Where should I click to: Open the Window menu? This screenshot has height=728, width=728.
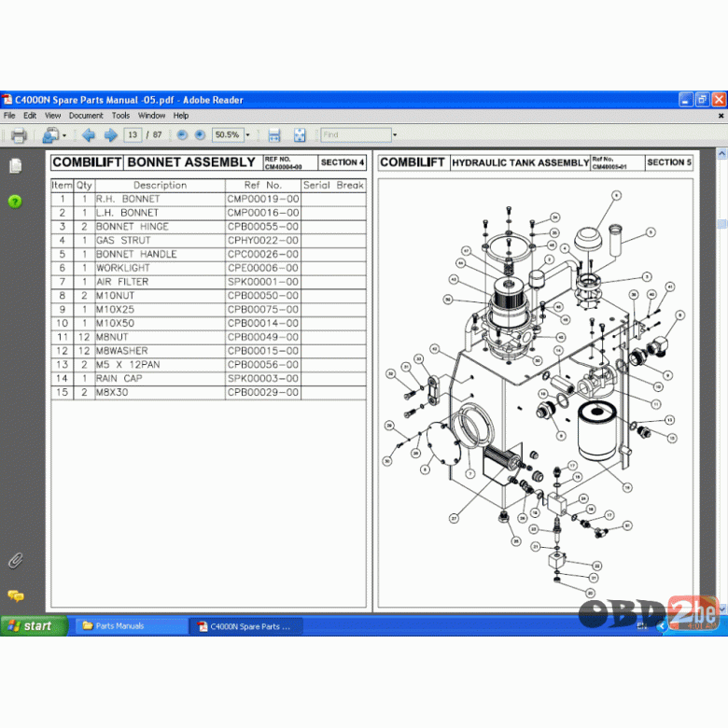pyautogui.click(x=151, y=116)
